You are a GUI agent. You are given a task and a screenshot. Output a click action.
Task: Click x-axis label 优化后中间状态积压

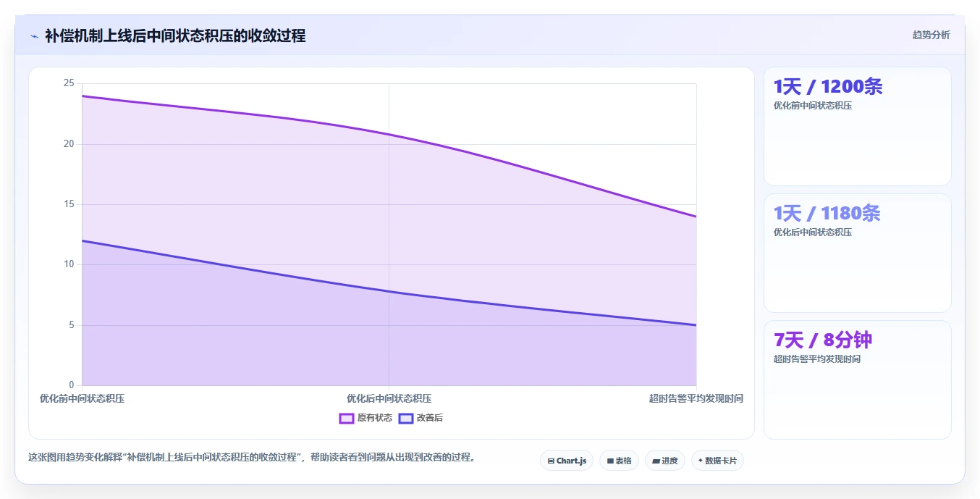(x=389, y=398)
